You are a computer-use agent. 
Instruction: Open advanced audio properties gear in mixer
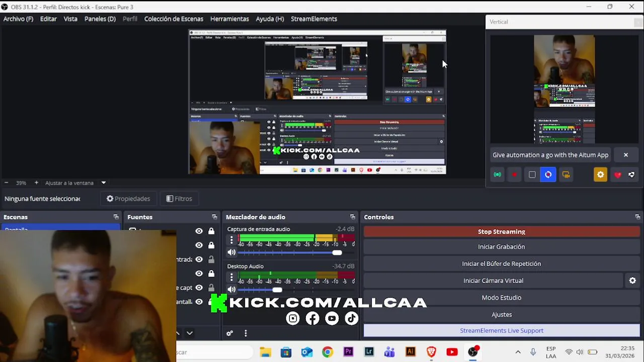pyautogui.click(x=229, y=333)
